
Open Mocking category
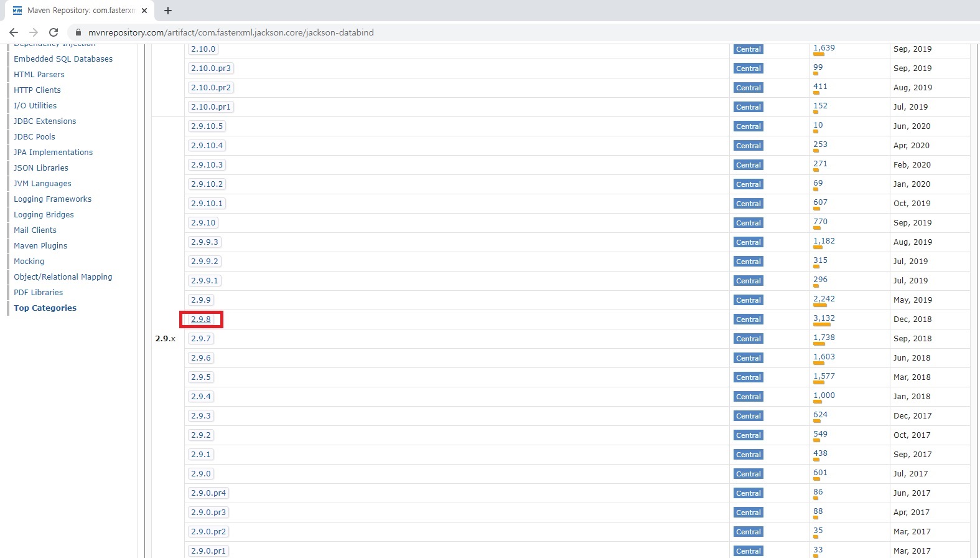pos(29,262)
